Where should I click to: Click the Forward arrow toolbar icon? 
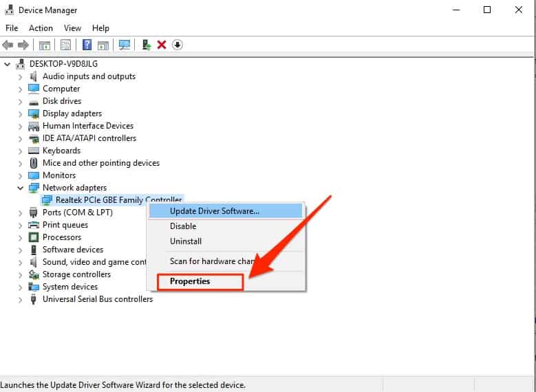pyautogui.click(x=23, y=45)
